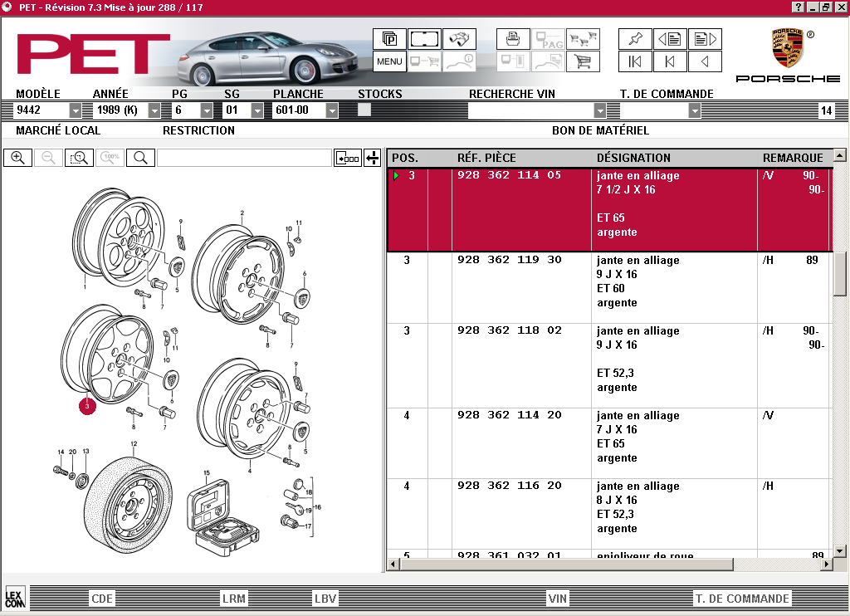Go to previous document page icon

pos(670,39)
